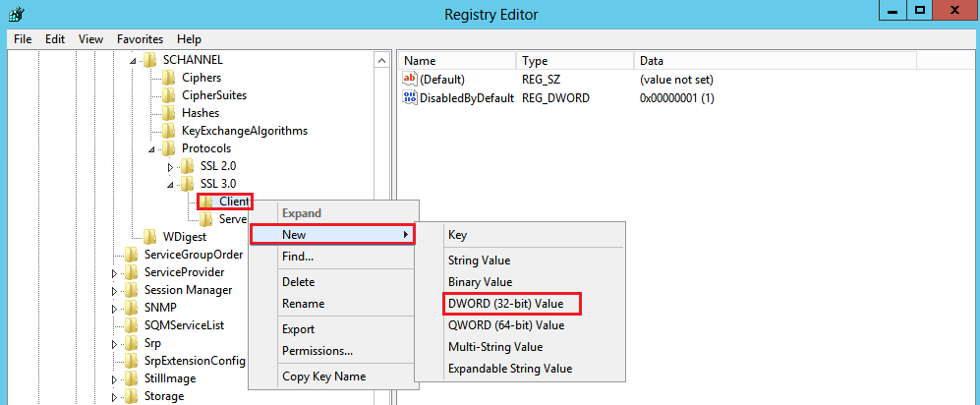Screen dimensions: 980x405
Task: Collapse the Protocols tree node
Action: pos(152,149)
